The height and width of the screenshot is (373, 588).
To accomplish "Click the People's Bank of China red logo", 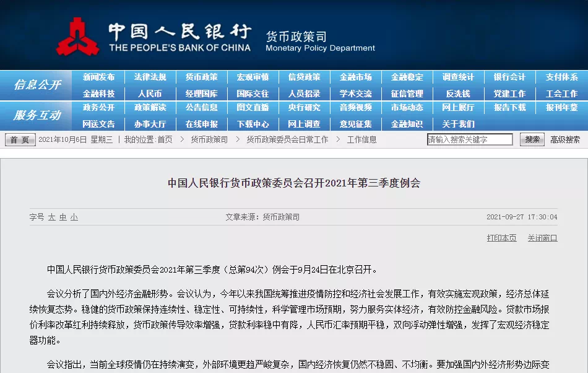I will [x=77, y=37].
